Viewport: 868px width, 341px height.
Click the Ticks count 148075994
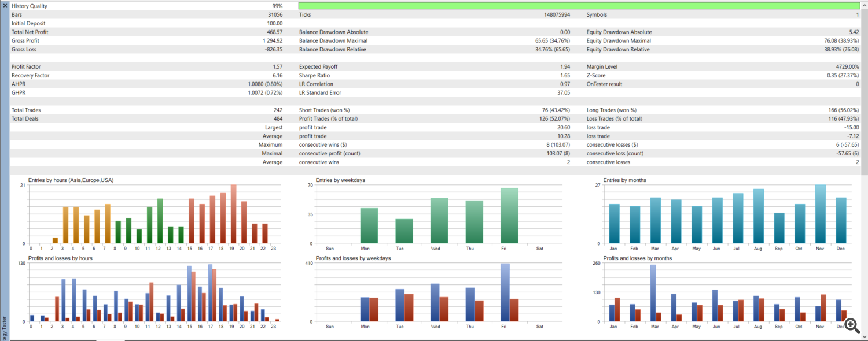click(553, 15)
